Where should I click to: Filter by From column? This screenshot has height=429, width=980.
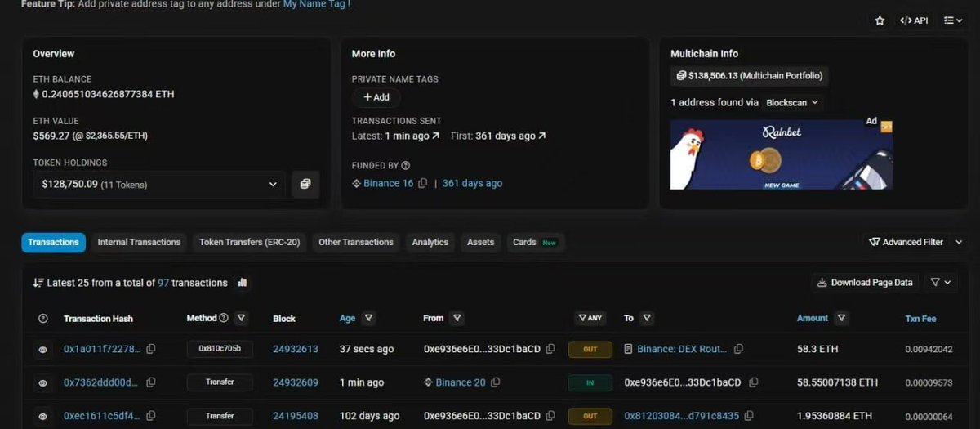pos(457,318)
